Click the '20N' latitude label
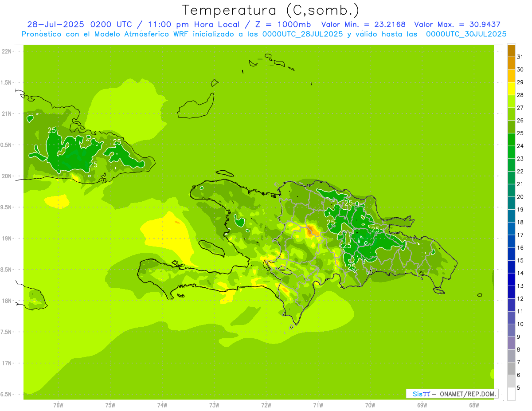532x411 pixels. pyautogui.click(x=7, y=176)
